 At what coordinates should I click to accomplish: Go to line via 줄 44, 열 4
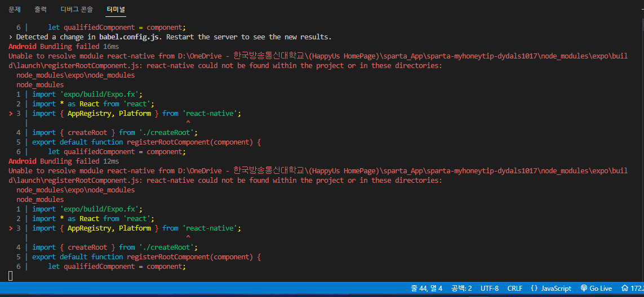tap(426, 288)
